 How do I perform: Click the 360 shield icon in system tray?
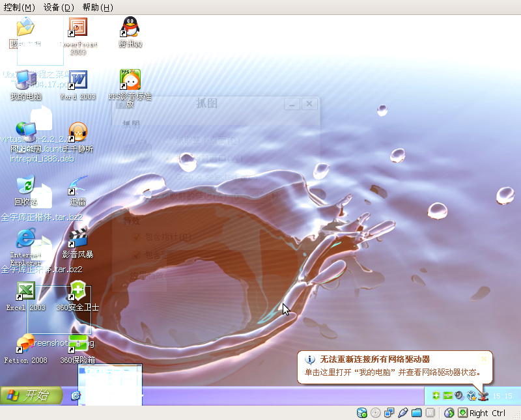436,396
